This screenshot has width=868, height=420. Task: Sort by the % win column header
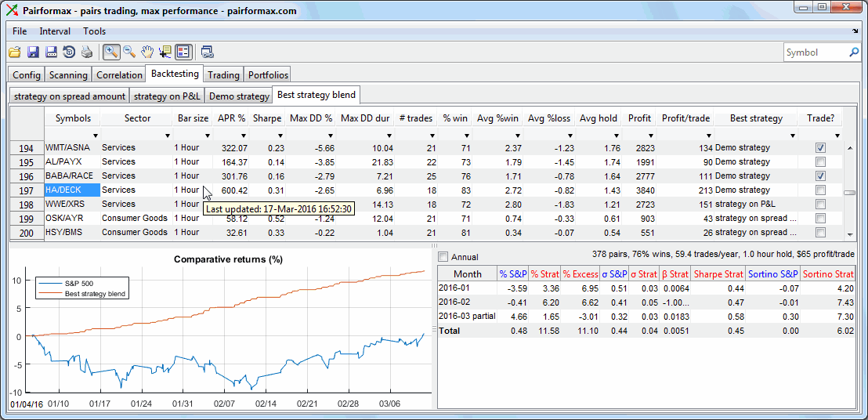pyautogui.click(x=454, y=118)
